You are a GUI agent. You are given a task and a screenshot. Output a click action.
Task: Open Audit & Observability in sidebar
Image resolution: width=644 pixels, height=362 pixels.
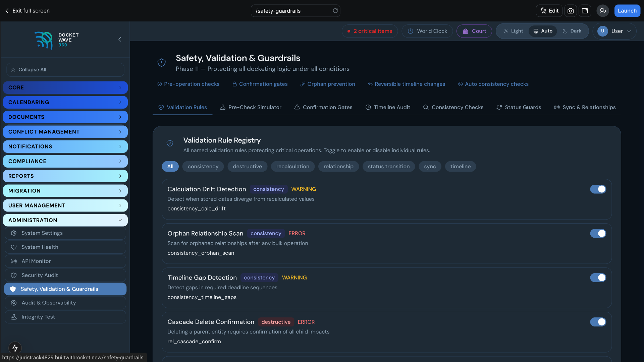pos(65,303)
